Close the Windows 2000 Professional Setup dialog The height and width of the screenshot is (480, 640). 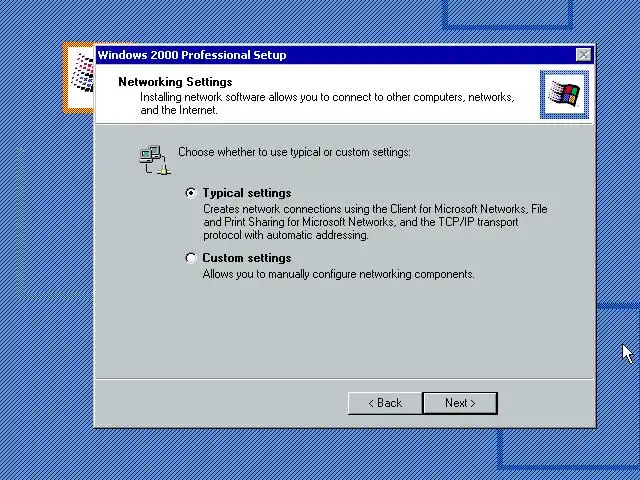[583, 55]
